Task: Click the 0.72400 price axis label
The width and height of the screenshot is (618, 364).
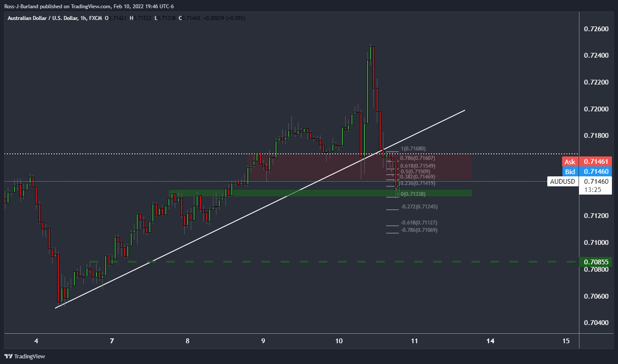Action: point(596,55)
